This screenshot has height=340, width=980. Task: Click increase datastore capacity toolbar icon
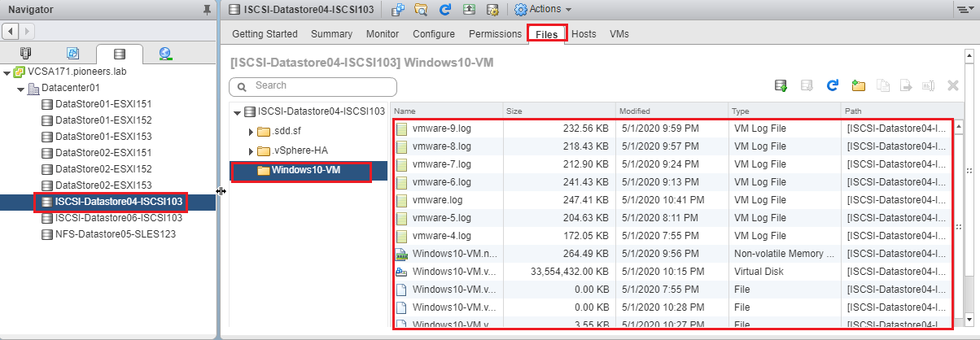tap(469, 10)
